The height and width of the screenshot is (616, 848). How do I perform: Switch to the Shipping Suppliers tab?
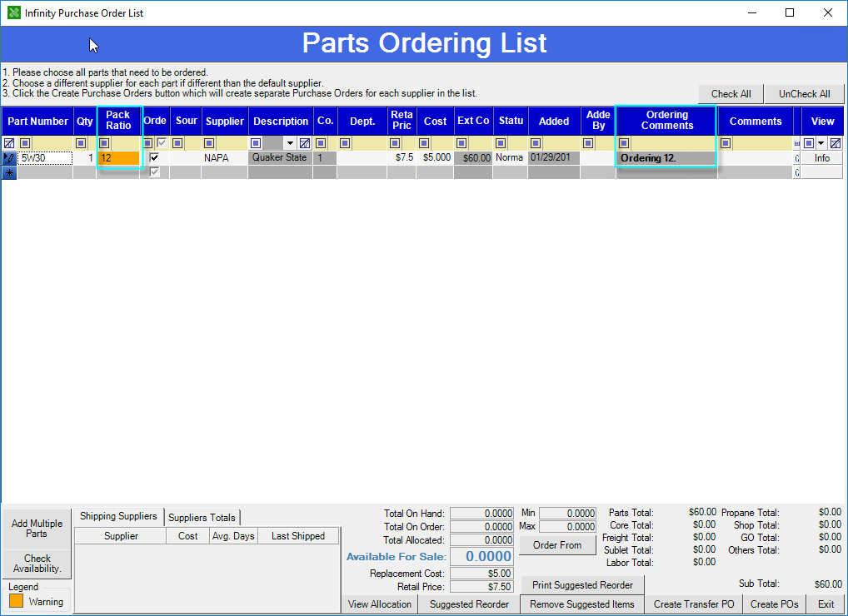point(118,516)
